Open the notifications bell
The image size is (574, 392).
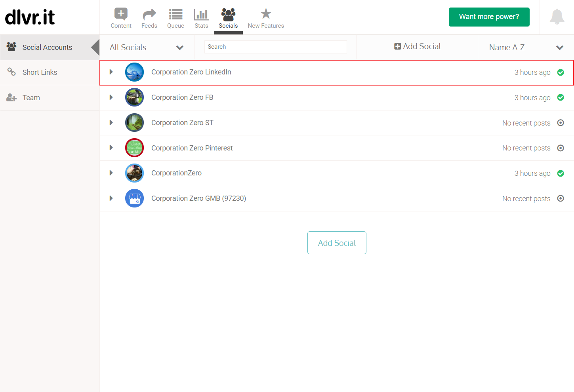(557, 17)
